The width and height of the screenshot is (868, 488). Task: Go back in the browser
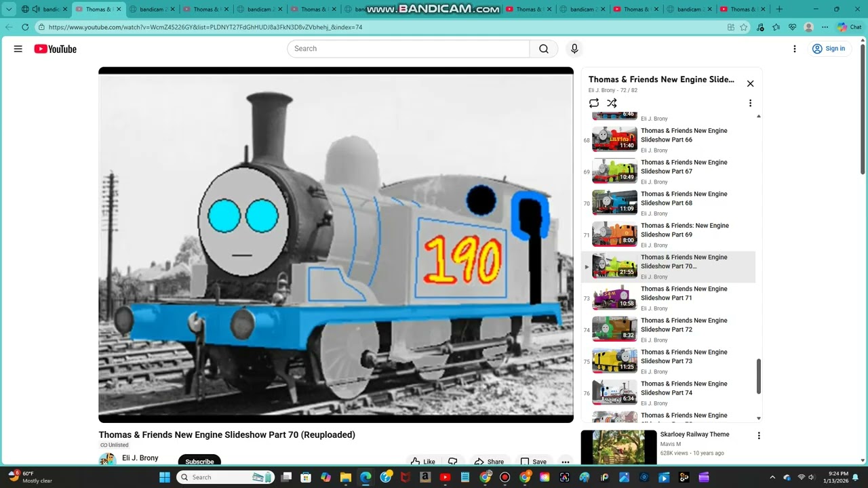tap(9, 27)
